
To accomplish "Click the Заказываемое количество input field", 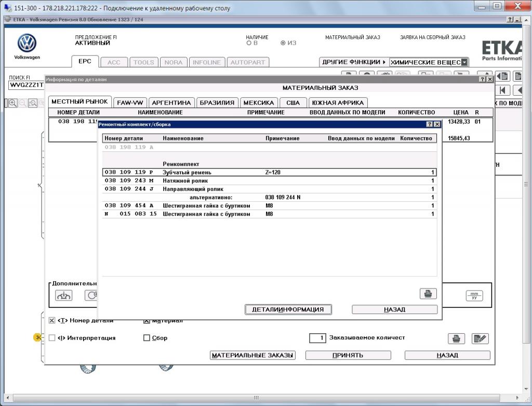I will tap(317, 338).
